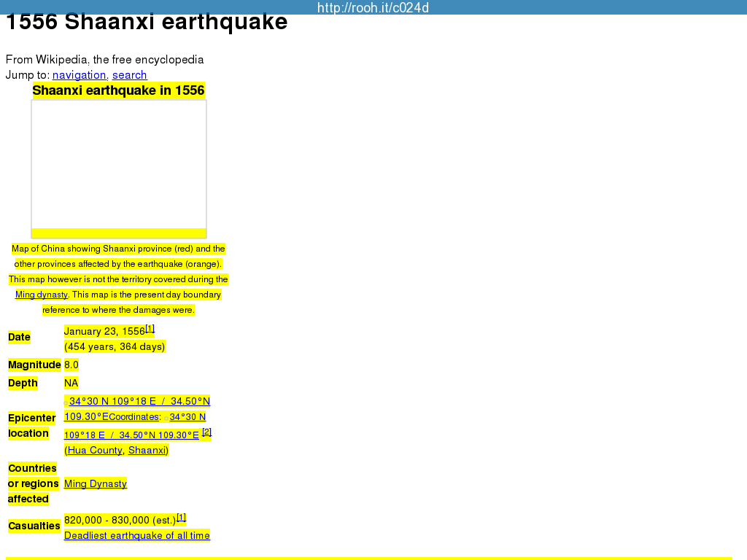
Task: Open Hua County link
Action: coord(95,451)
